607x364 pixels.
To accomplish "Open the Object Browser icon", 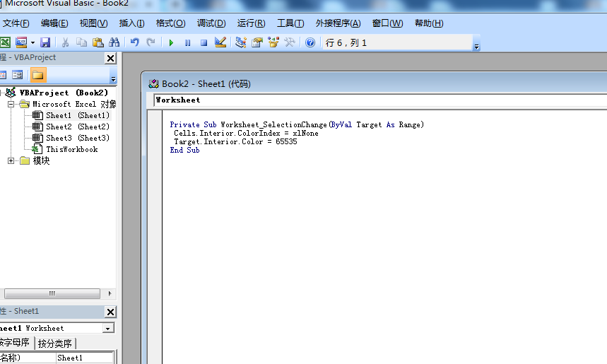I will click(x=273, y=43).
